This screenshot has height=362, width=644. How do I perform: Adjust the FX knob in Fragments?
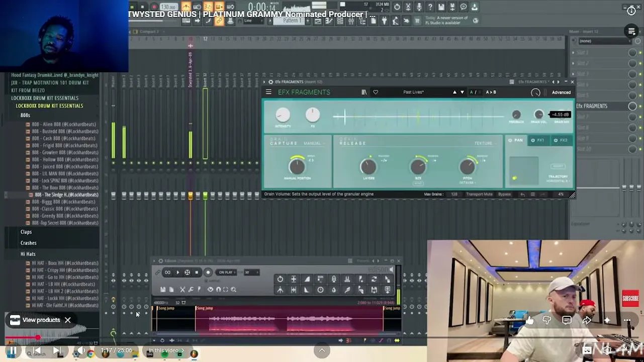313,115
